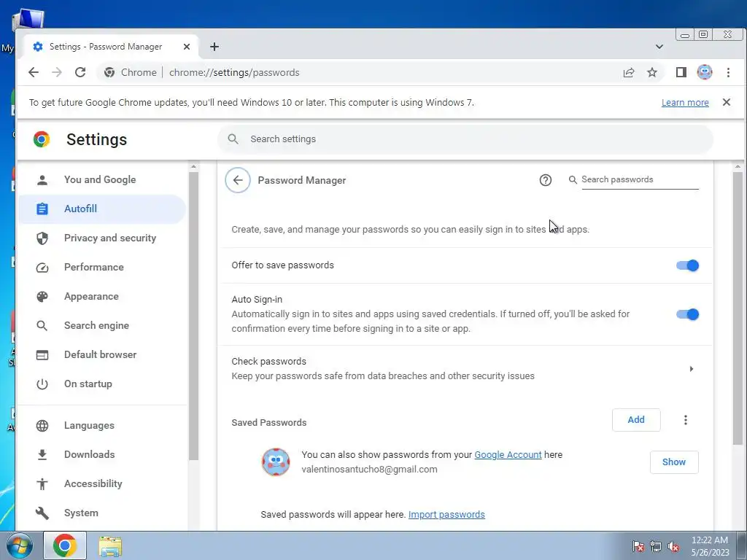Click the network tray icon

point(656,547)
